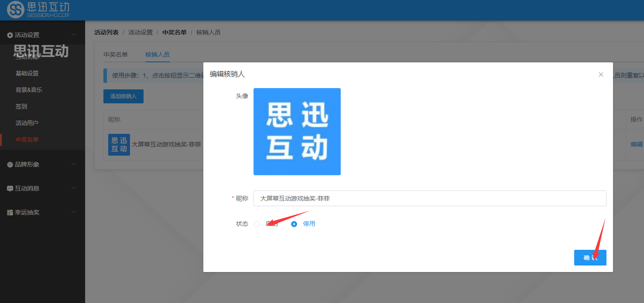Click the small avatar in the table row

coord(119,145)
